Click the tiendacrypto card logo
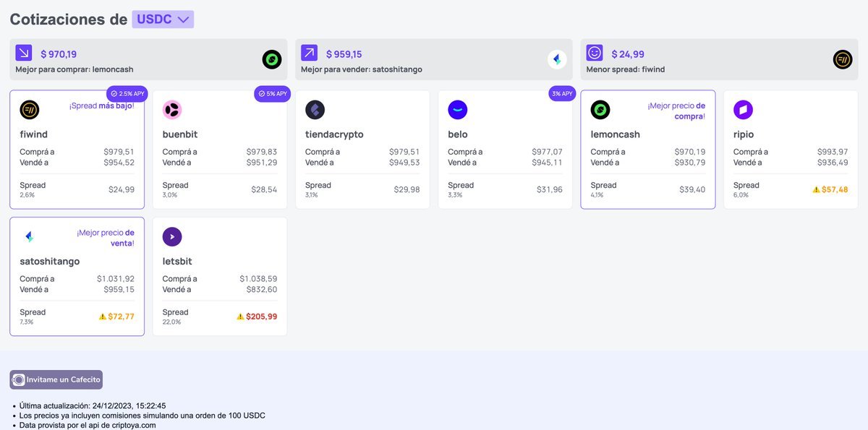Screen dimensions: 868x430 click(x=315, y=110)
